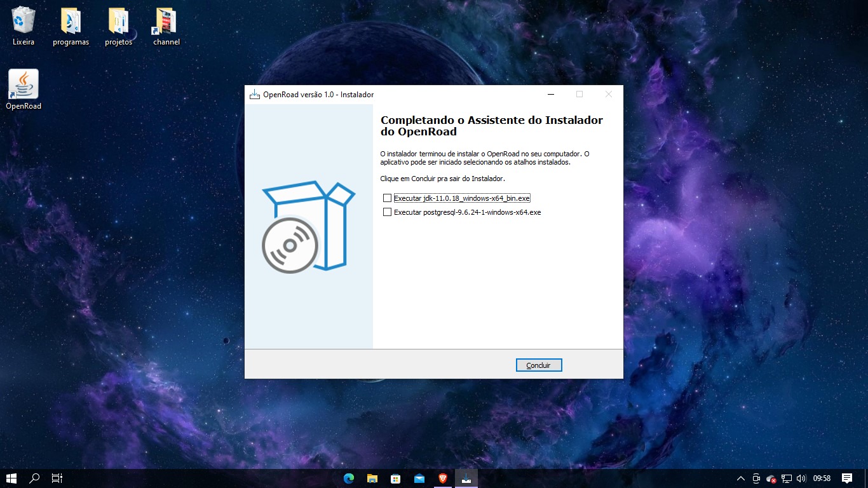Open the Lixeira recycle bin icon

point(24,26)
